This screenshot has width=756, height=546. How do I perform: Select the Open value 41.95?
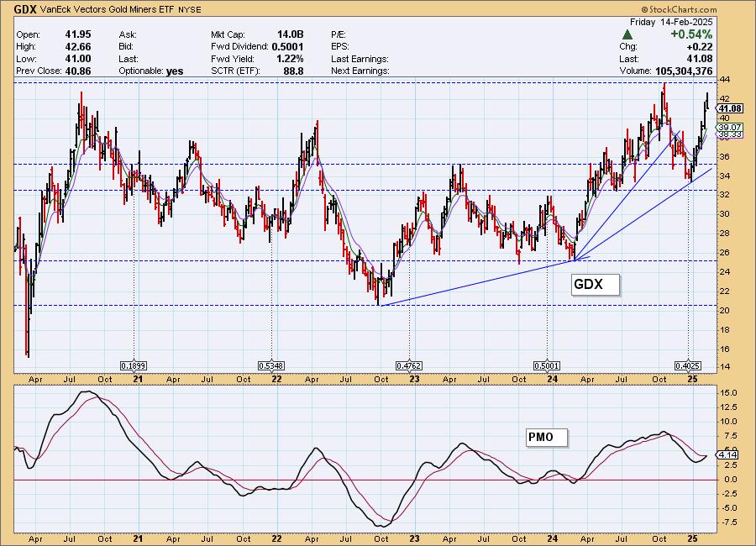click(78, 34)
